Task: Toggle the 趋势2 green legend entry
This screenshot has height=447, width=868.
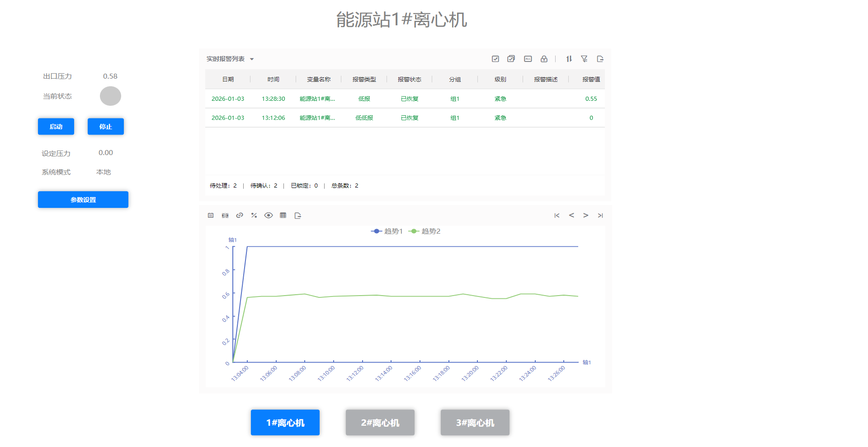Action: click(x=425, y=231)
